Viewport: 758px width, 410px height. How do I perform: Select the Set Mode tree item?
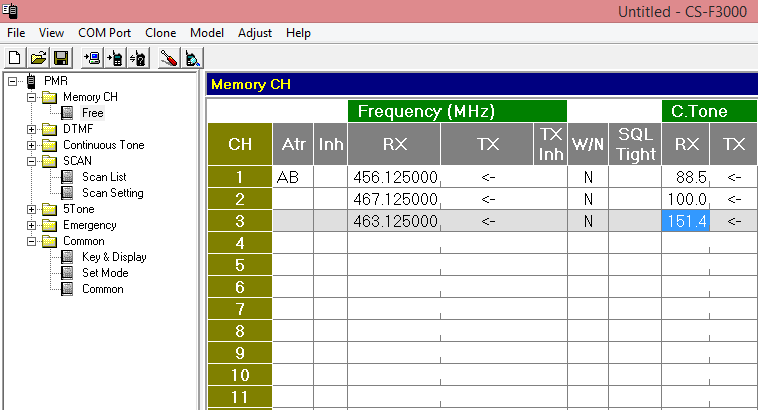click(x=105, y=273)
